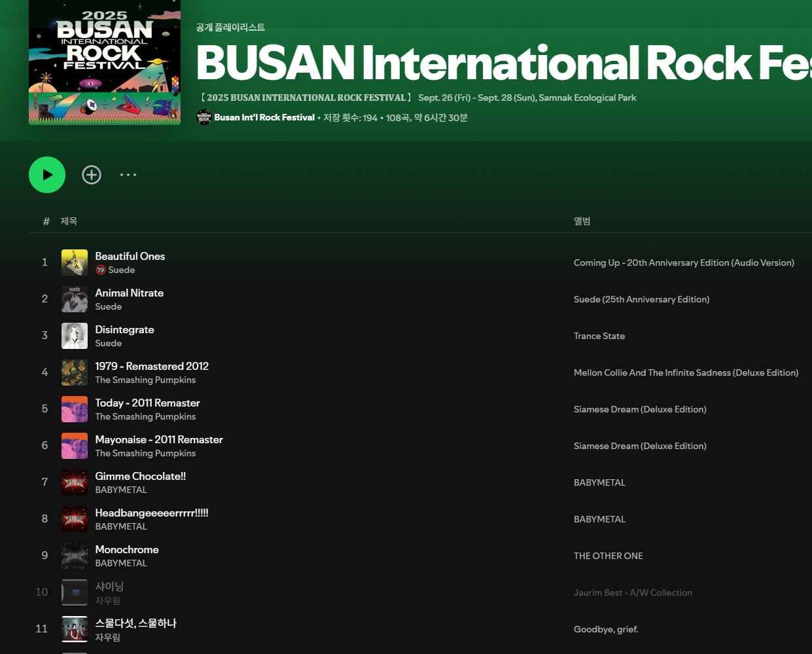Select the Animal Nitrate track title
This screenshot has height=654, width=812.
(130, 293)
